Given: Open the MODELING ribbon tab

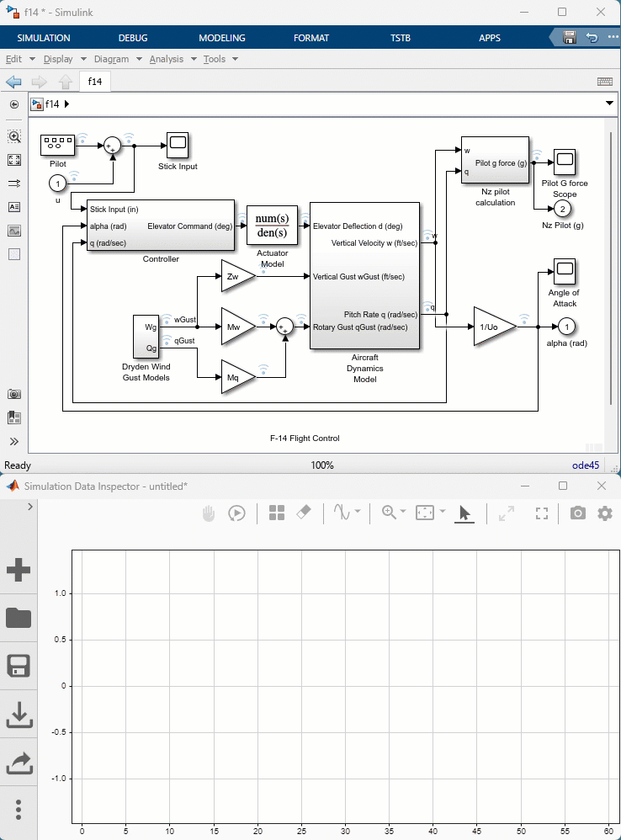Looking at the screenshot, I should pos(222,38).
